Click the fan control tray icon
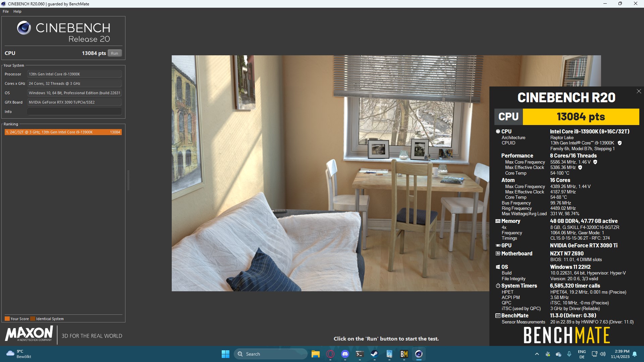The height and width of the screenshot is (362, 644). pos(548,354)
